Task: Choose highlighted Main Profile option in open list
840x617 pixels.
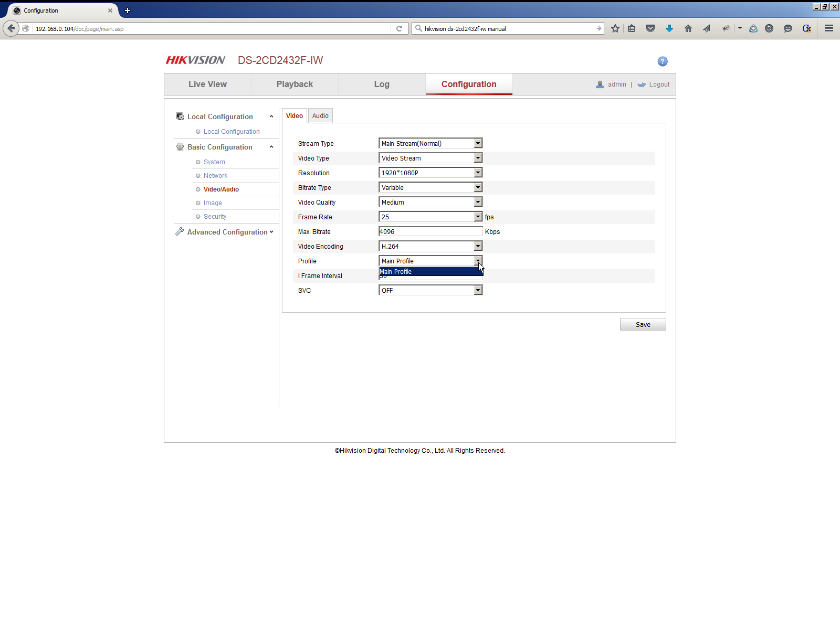Action: [431, 272]
